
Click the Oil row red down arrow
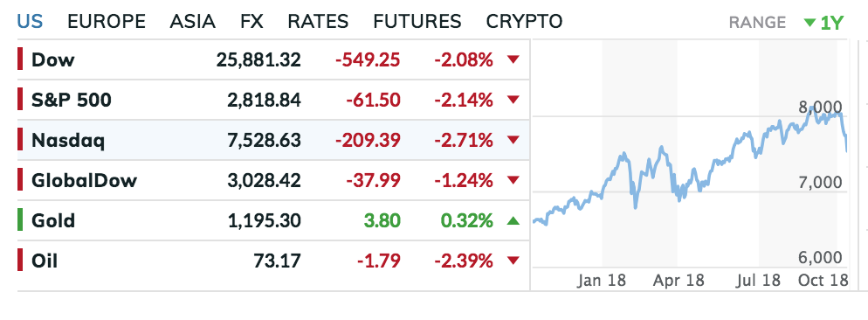pyautogui.click(x=513, y=261)
